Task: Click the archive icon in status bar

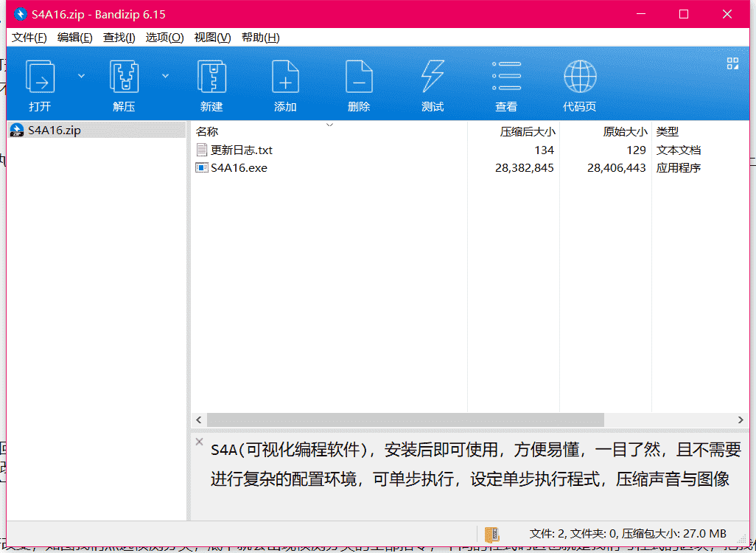Action: 491,534
